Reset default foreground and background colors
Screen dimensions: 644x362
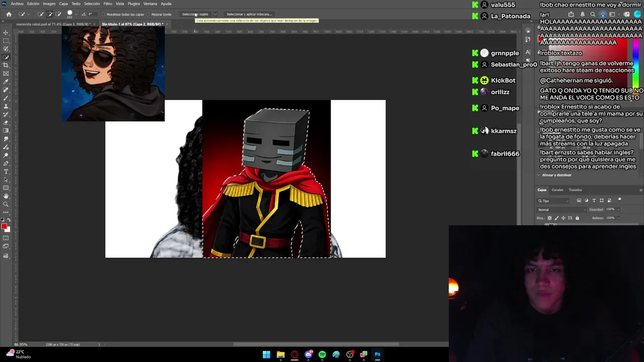3,220
